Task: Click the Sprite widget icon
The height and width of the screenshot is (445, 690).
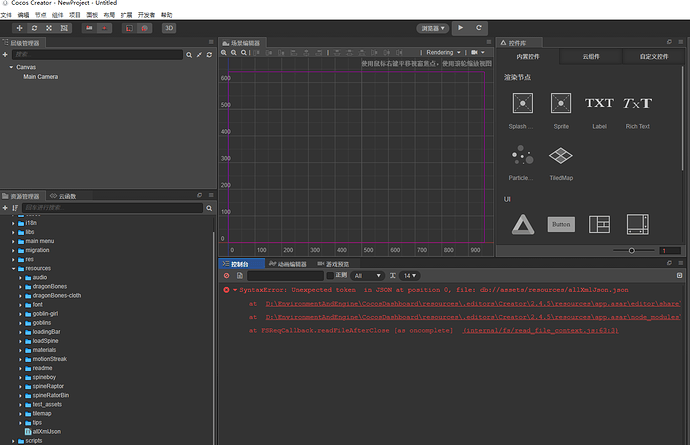Action: 561,103
